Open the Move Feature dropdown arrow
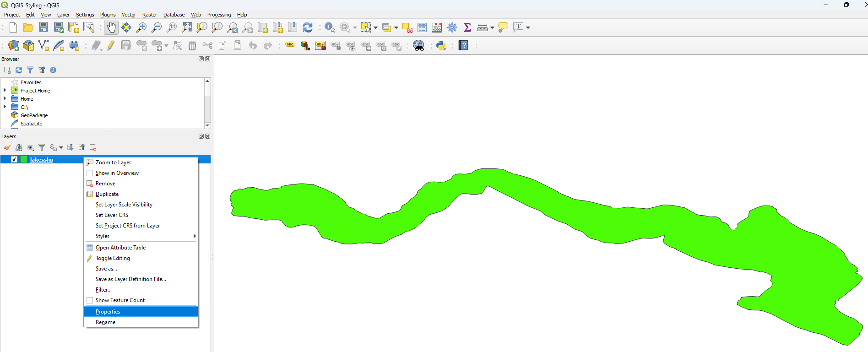The height and width of the screenshot is (352, 868). 166,45
